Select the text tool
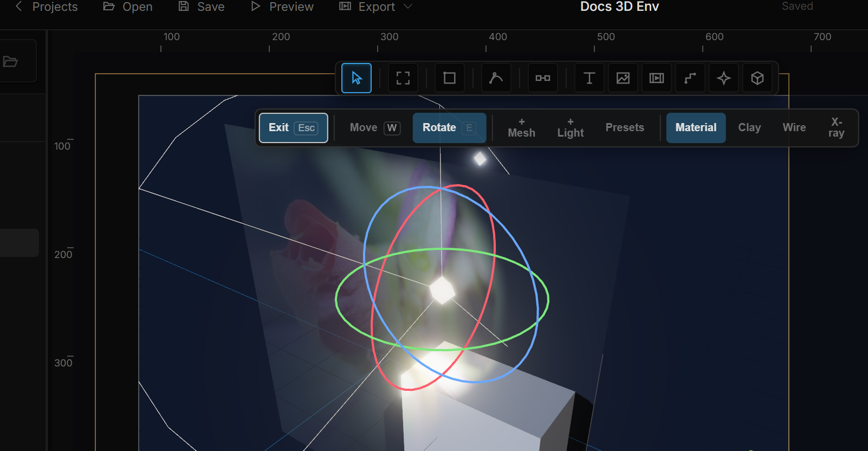The image size is (868, 451). coord(589,78)
